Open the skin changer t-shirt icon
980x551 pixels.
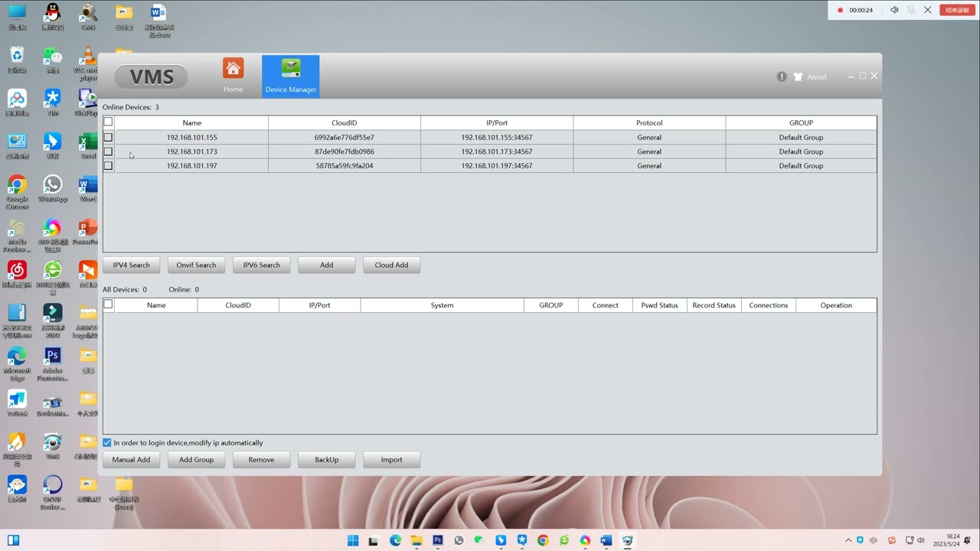click(799, 77)
